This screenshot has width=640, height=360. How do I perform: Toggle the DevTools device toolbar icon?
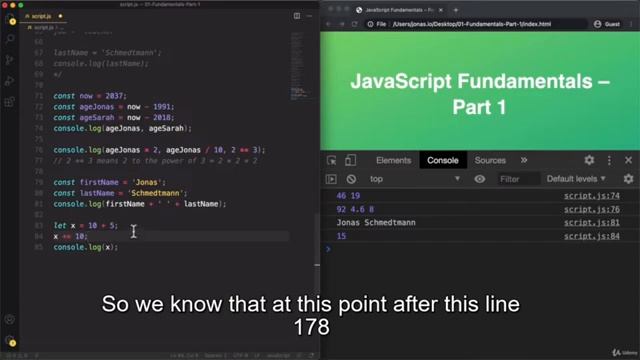pos(350,160)
